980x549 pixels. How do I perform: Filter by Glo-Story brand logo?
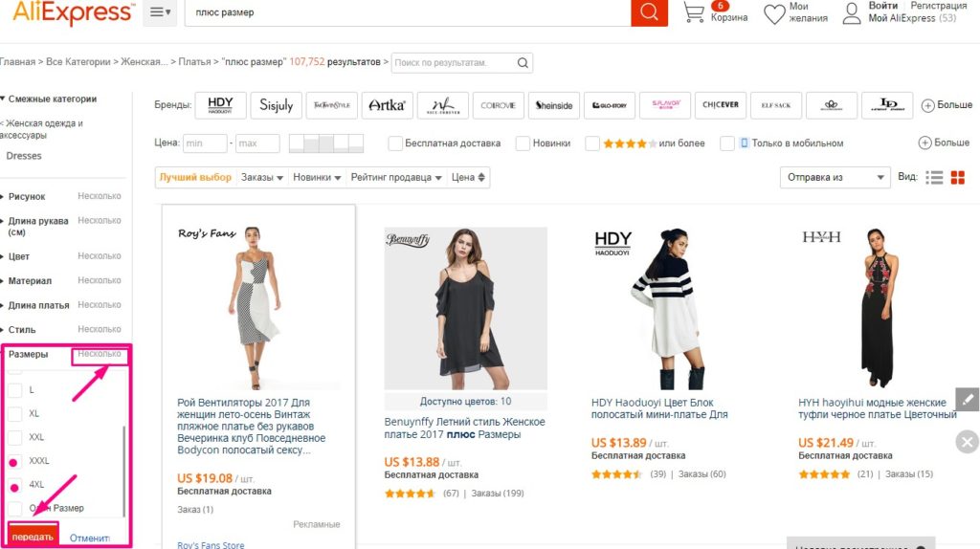pos(610,105)
